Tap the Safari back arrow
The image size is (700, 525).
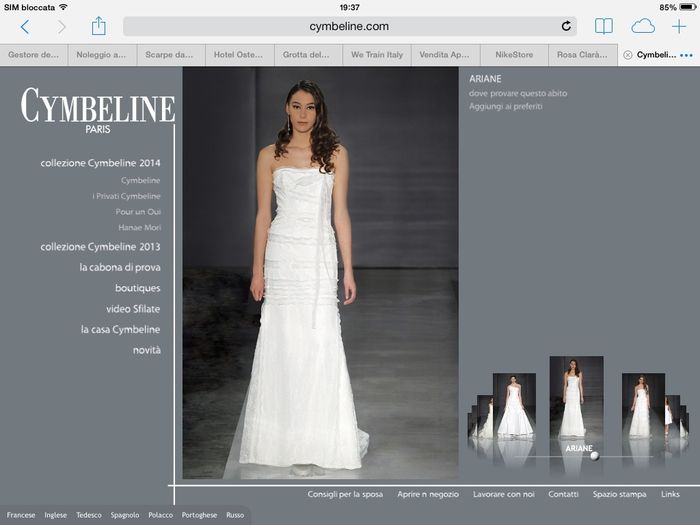click(25, 27)
